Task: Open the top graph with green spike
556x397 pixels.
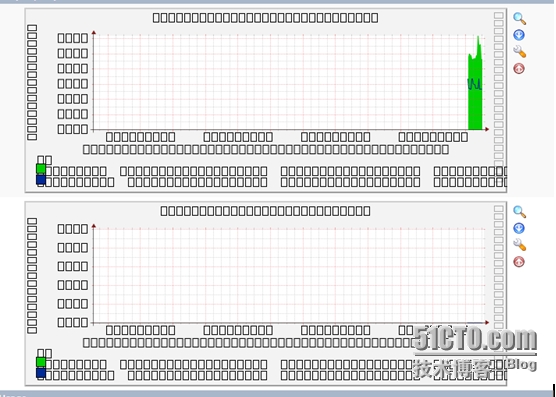Action: (x=266, y=101)
